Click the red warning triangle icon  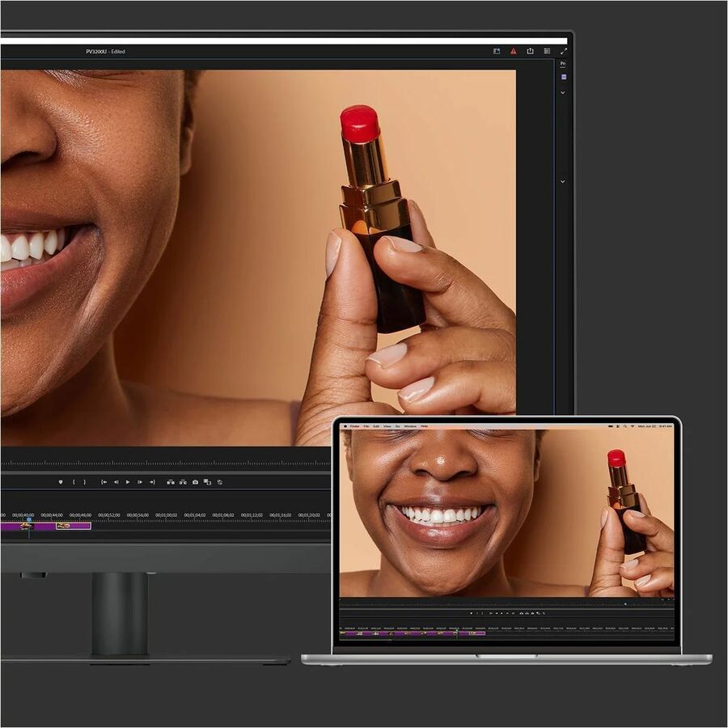[x=513, y=51]
